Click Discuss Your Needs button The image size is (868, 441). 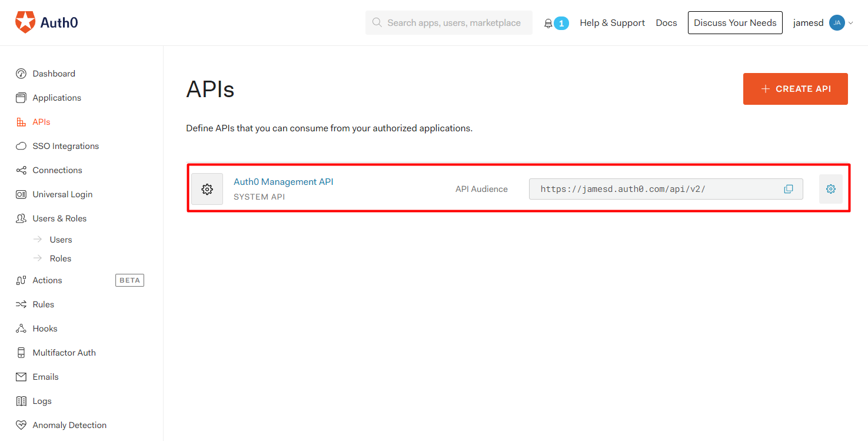click(x=735, y=23)
